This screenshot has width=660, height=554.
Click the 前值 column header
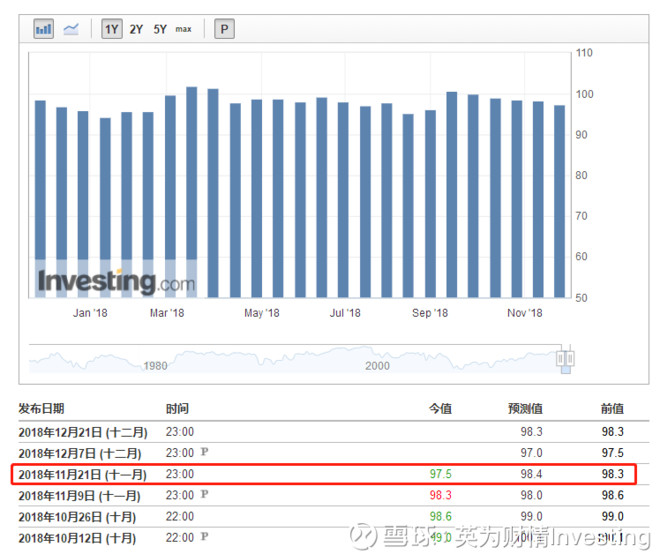click(612, 408)
